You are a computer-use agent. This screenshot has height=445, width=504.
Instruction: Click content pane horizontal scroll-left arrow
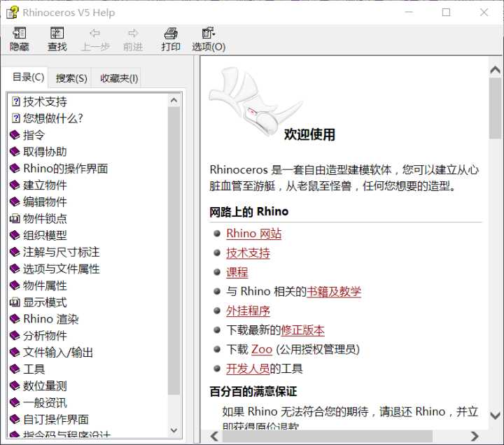click(x=214, y=436)
